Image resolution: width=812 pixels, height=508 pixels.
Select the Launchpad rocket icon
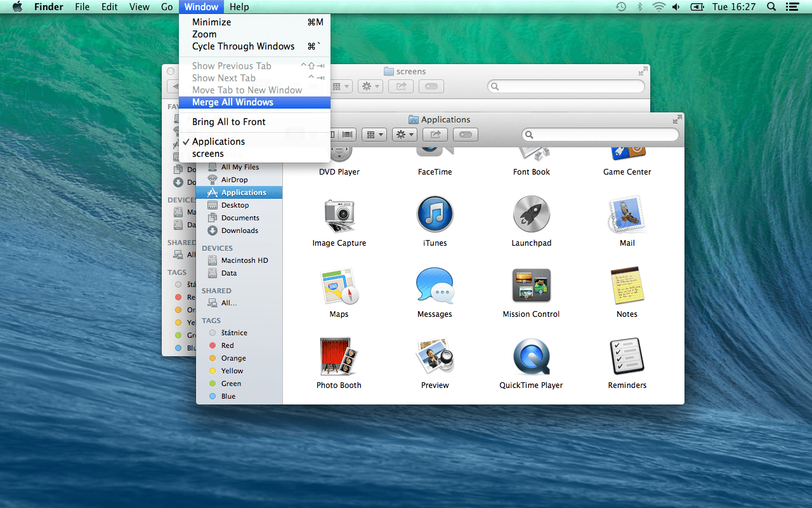(x=532, y=214)
